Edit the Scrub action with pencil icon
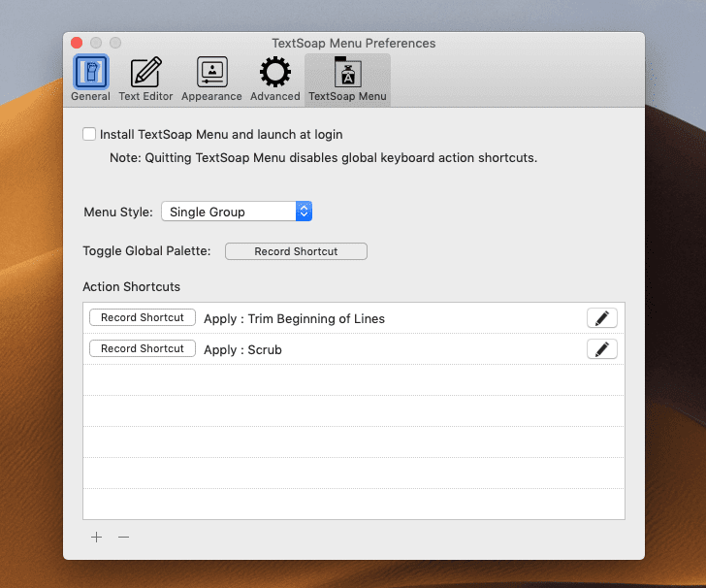 pos(602,349)
